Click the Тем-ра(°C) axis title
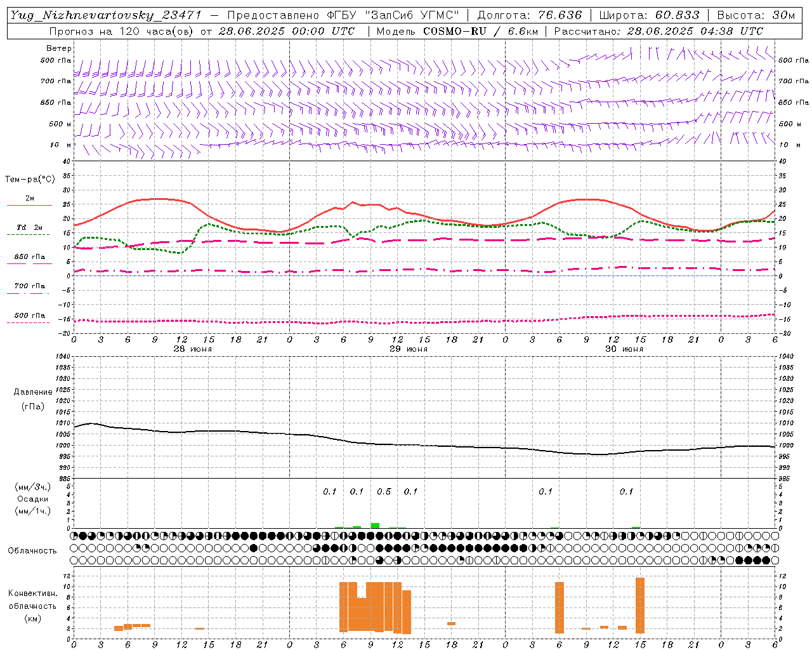This screenshot has width=812, height=650. click(30, 180)
